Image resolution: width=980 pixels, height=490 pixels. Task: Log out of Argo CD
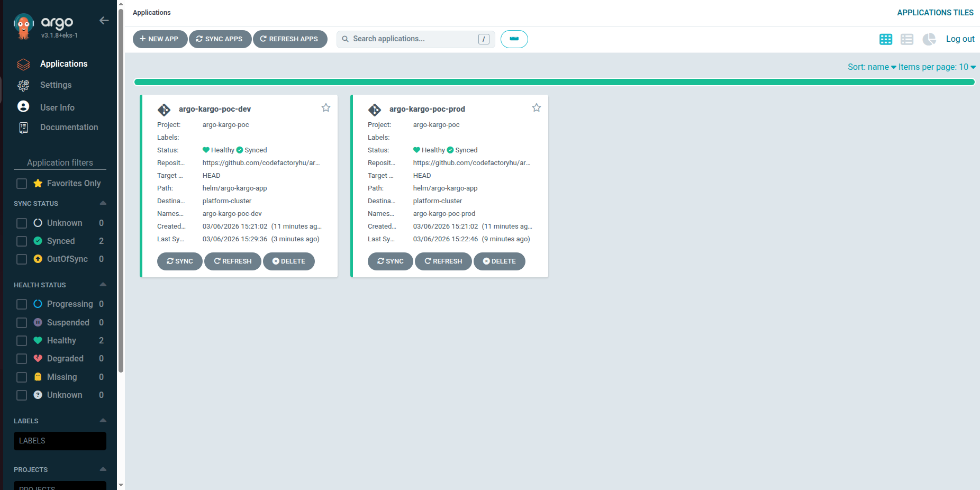click(960, 39)
